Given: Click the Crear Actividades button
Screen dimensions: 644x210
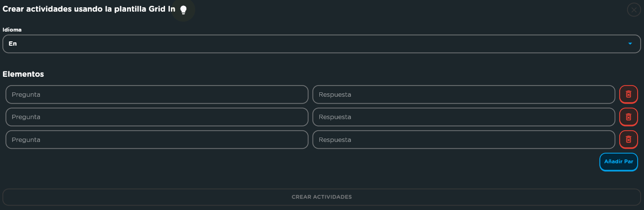Looking at the screenshot, I should (x=322, y=197).
